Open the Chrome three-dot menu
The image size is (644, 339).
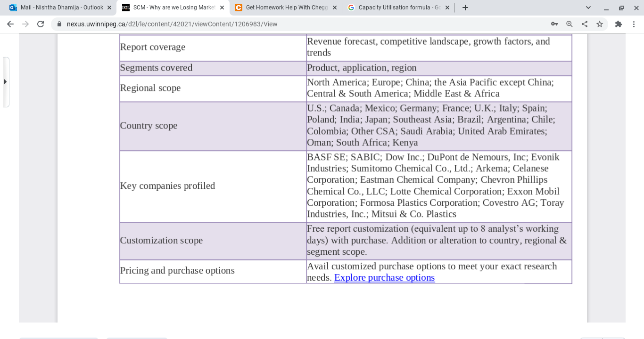click(634, 24)
